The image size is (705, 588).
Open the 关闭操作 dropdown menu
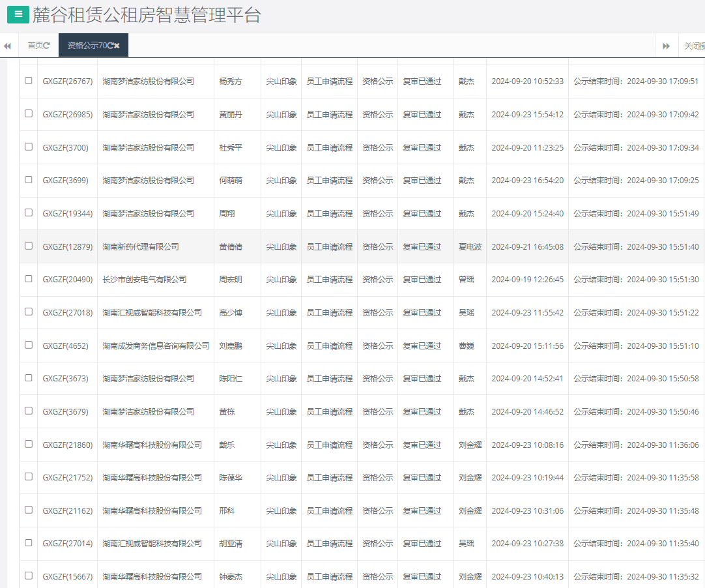[693, 46]
